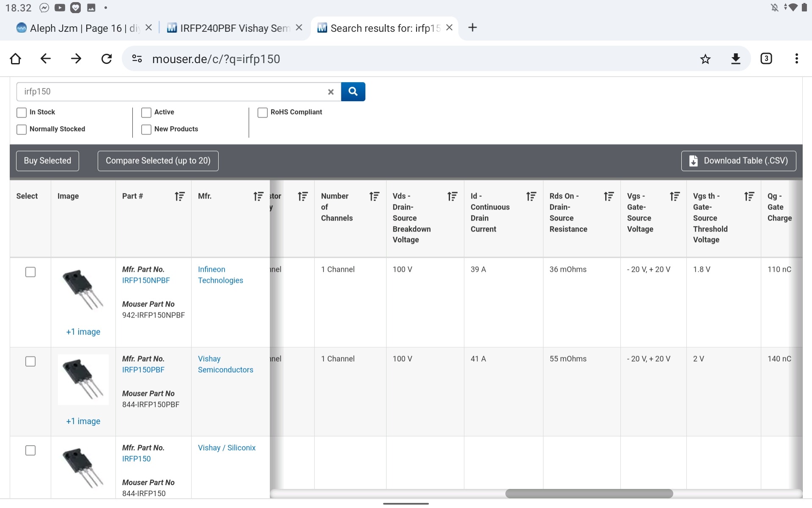
Task: Sort by Rds On Drain-Source Resistance
Action: click(609, 196)
